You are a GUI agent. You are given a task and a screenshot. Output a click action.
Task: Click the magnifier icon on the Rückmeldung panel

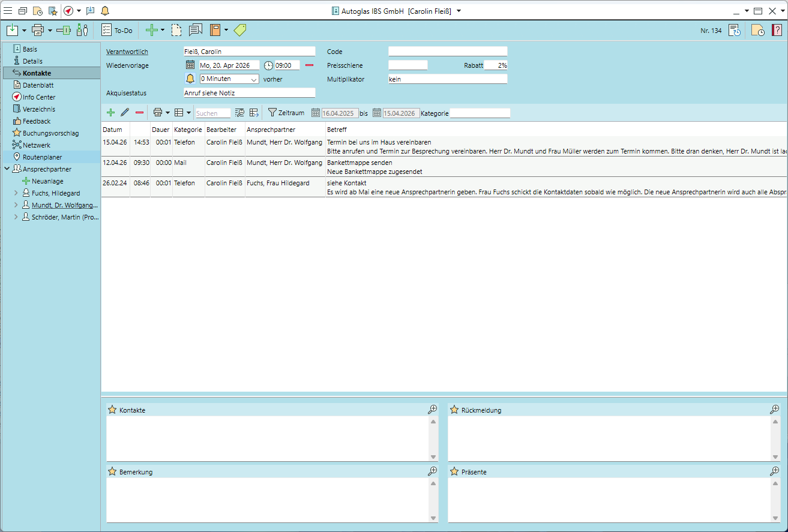point(774,410)
